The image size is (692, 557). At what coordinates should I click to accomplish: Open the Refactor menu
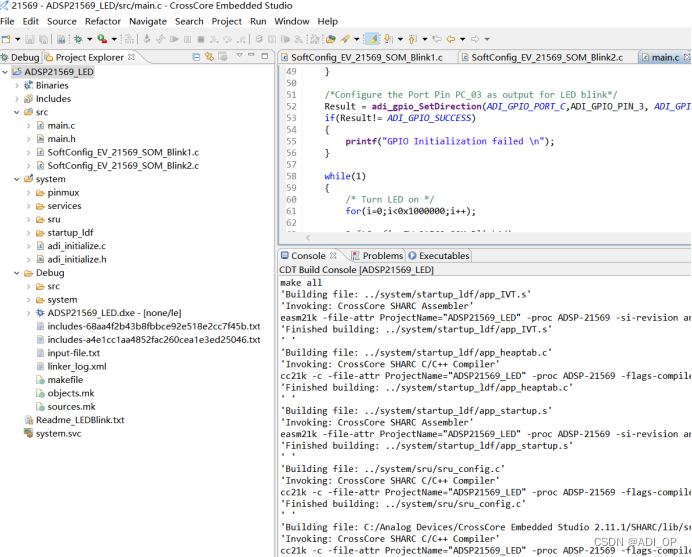(103, 21)
